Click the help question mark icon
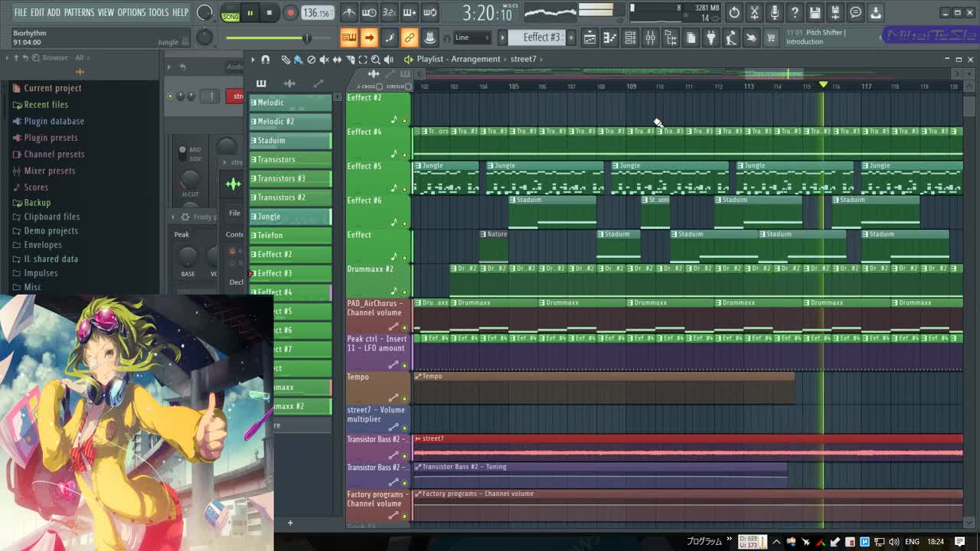The height and width of the screenshot is (551, 980). pyautogui.click(x=795, y=12)
